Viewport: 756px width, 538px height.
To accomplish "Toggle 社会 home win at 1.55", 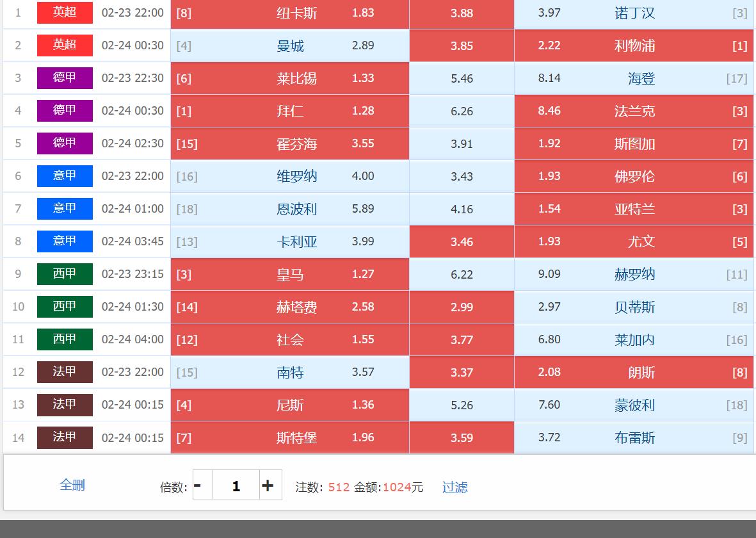I will coord(290,339).
